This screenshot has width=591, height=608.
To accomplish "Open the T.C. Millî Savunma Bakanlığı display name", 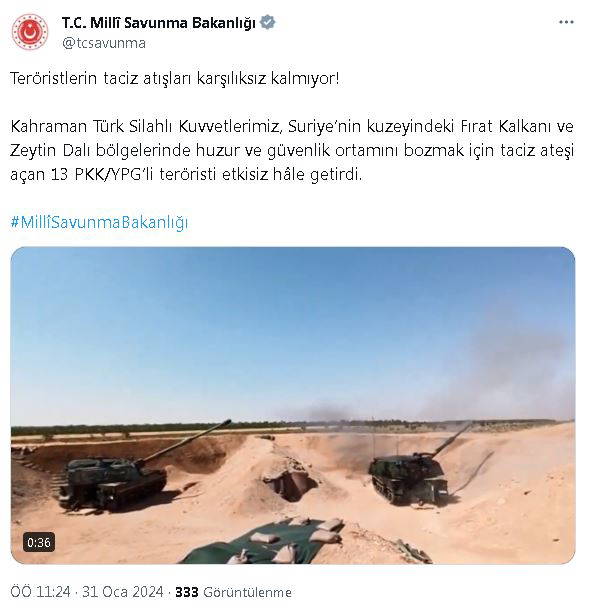I will tap(159, 23).
